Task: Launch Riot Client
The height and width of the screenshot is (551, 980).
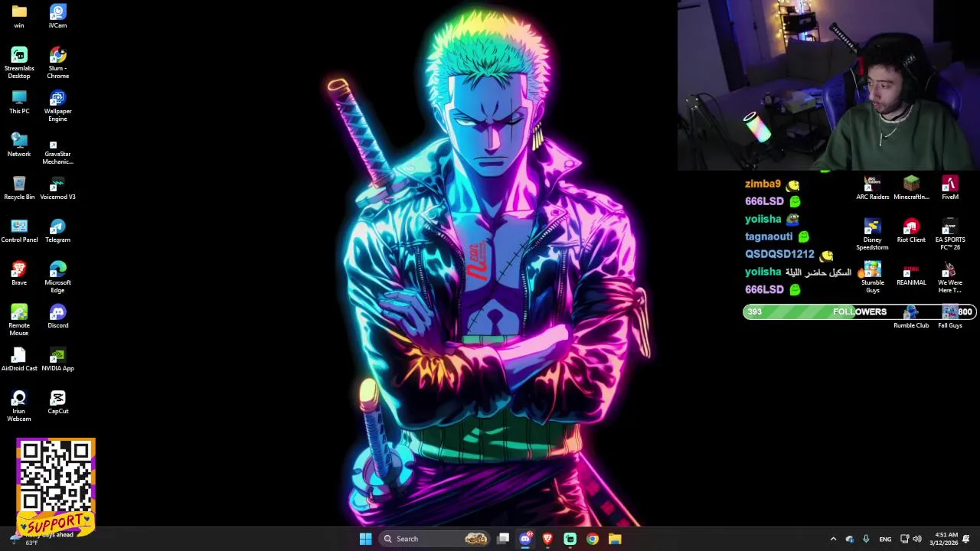Action: (x=911, y=230)
